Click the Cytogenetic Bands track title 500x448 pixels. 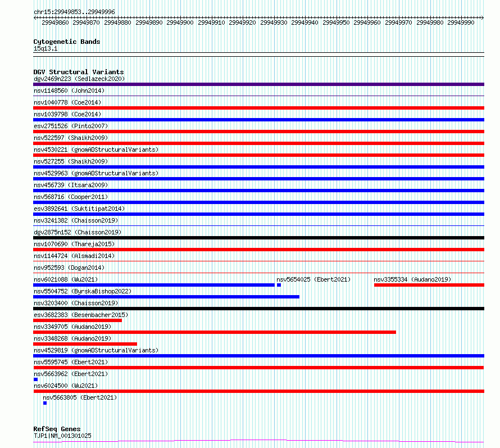[67, 42]
